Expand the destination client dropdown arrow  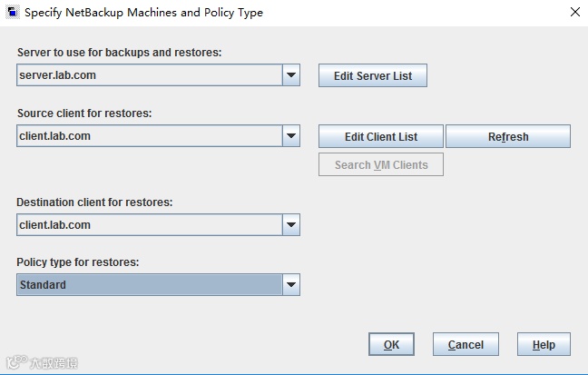coord(290,224)
